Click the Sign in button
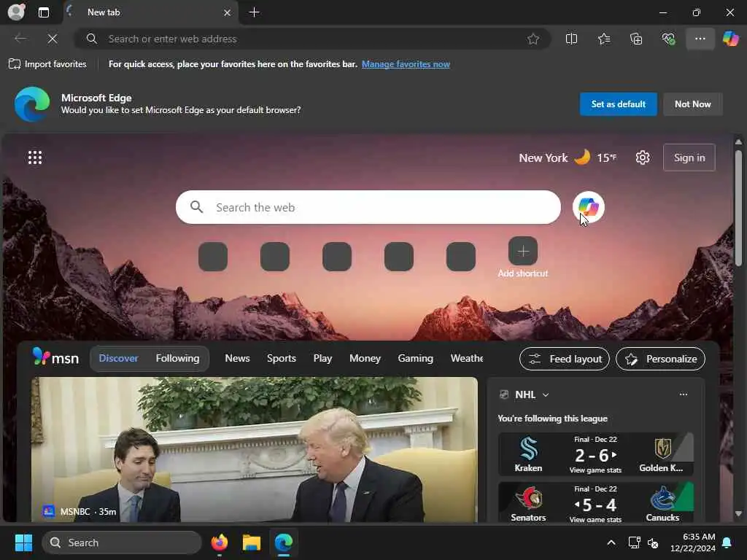Screen dimensions: 747x560 [689, 157]
